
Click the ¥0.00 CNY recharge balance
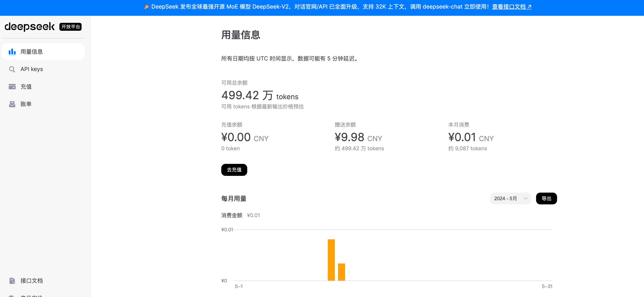(245, 137)
